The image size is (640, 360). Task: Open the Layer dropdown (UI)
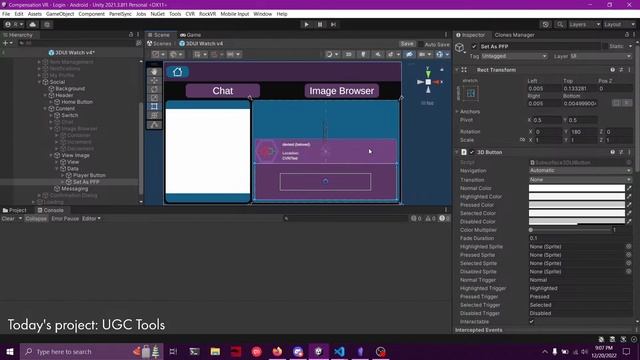click(601, 56)
